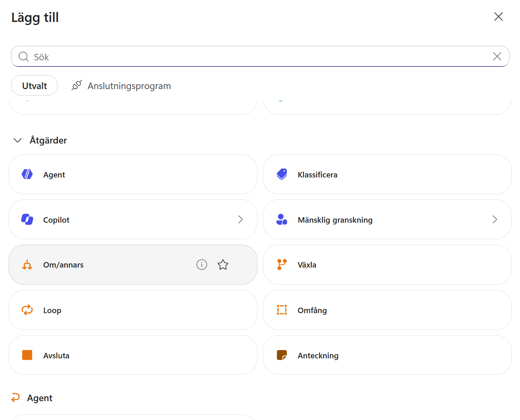The image size is (520, 420).
Task: Click the Copilot logo icon
Action: tap(27, 219)
